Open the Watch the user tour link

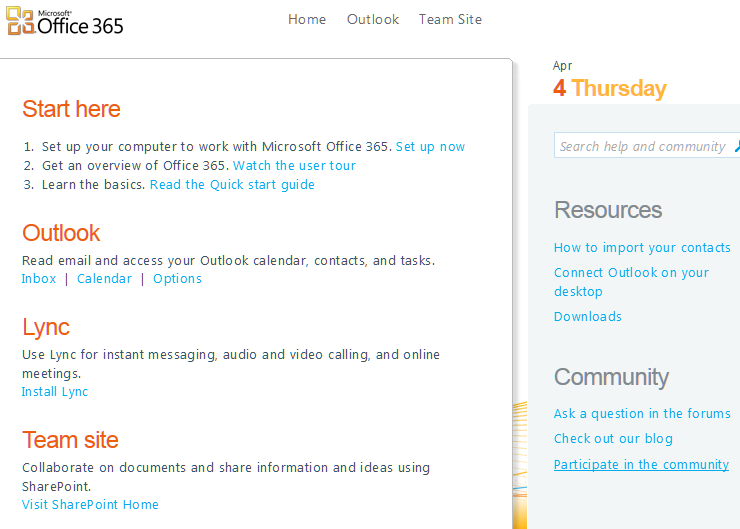click(x=294, y=166)
